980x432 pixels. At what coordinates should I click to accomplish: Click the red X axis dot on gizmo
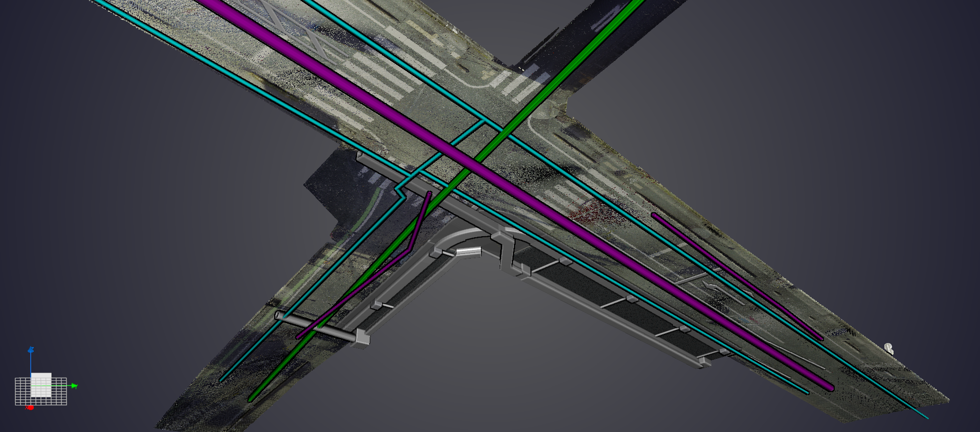click(30, 407)
